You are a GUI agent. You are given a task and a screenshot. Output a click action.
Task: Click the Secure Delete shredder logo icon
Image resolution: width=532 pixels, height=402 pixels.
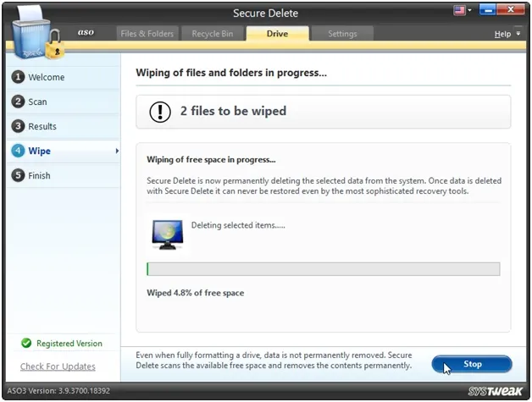tap(37, 32)
